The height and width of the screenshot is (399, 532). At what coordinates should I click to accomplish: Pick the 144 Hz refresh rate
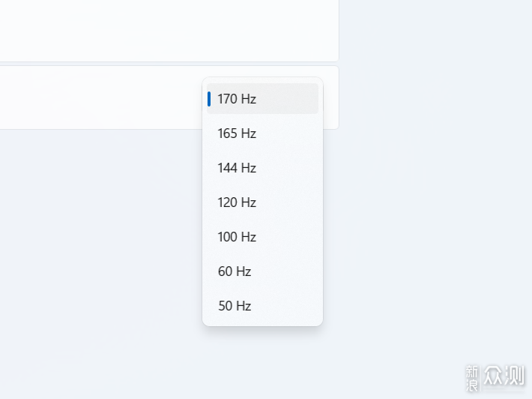262,168
